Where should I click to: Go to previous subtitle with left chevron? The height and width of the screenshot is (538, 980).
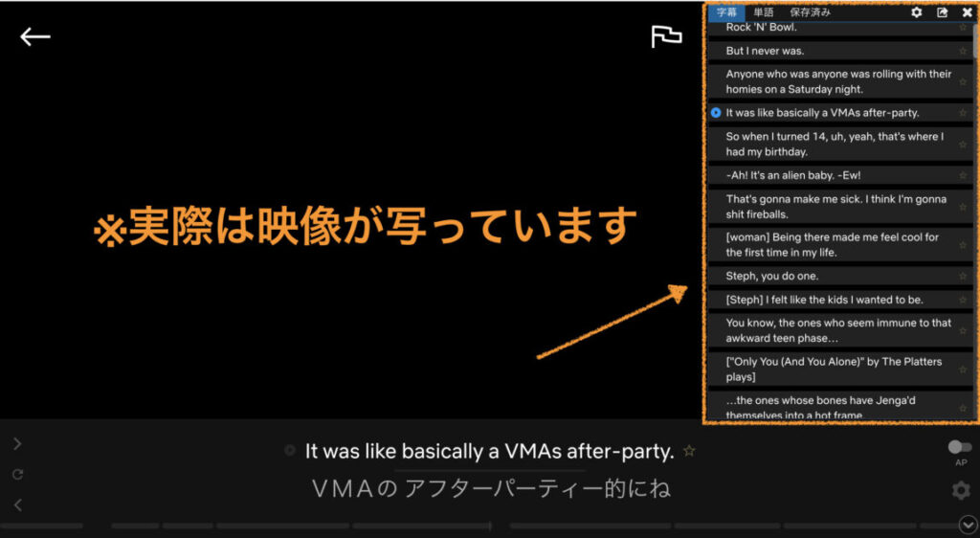[17, 504]
